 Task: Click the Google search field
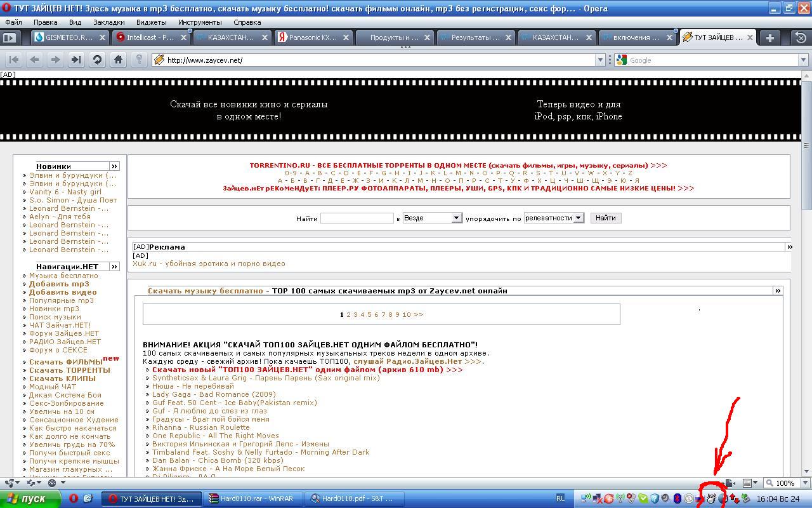coord(712,60)
